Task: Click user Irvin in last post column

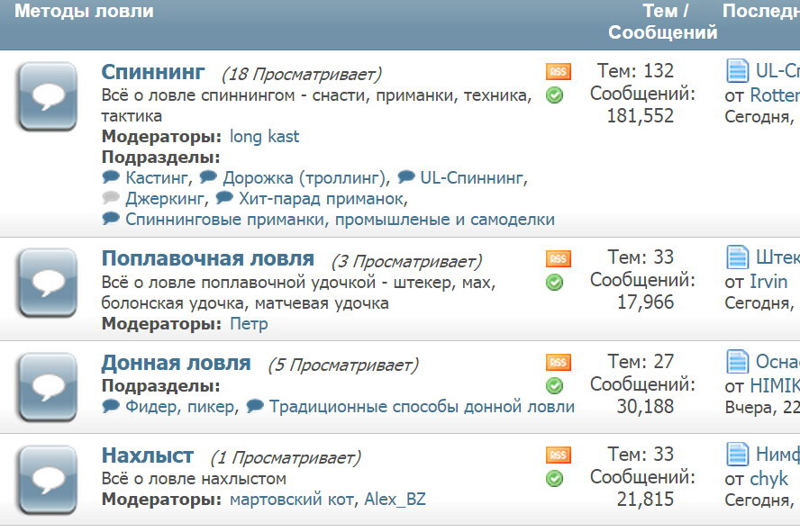Action: tap(768, 282)
